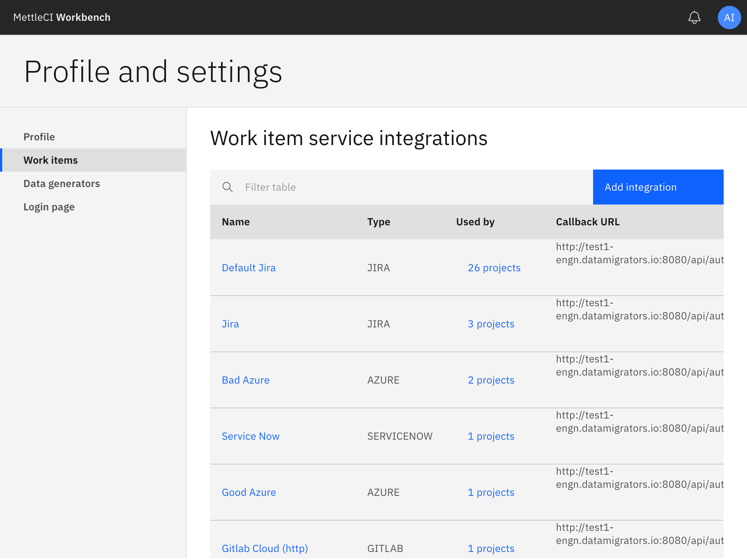Viewport: 747px width, 560px height.
Task: Go to Data generators settings
Action: [62, 183]
